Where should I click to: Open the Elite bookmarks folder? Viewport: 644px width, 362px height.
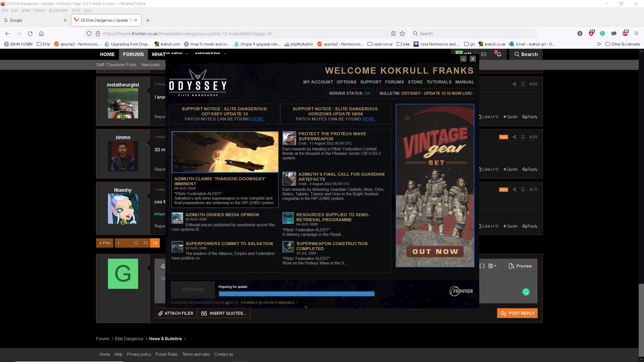44,44
